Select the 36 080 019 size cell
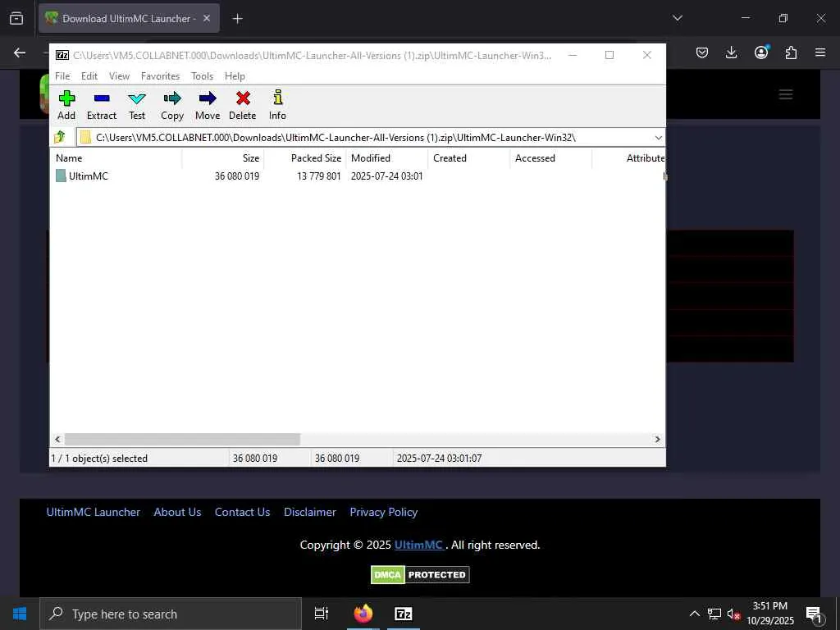The width and height of the screenshot is (840, 630). pyautogui.click(x=237, y=176)
